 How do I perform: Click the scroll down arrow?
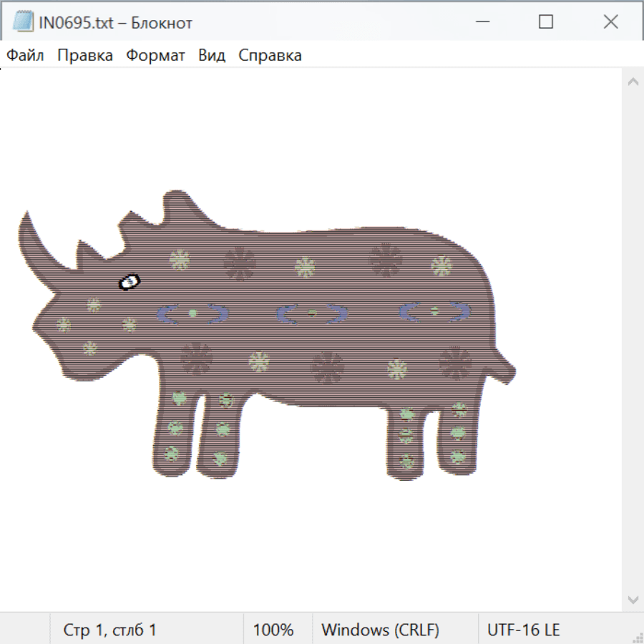633,599
